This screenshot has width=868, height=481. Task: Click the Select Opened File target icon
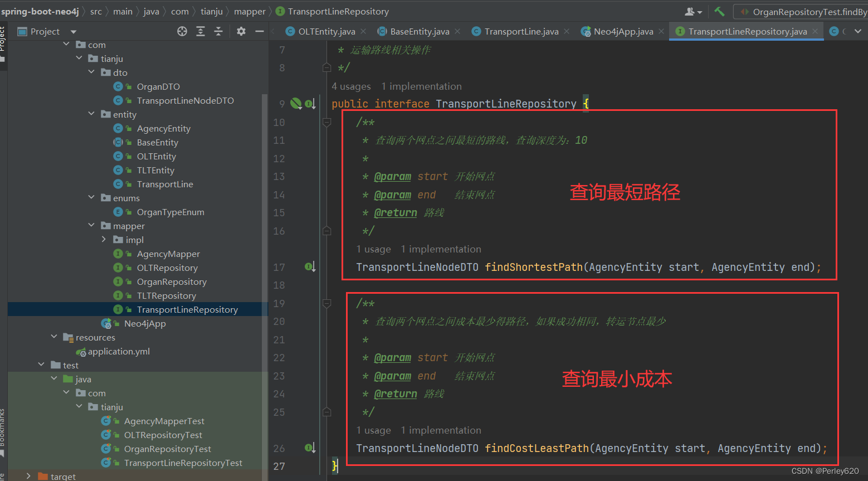pyautogui.click(x=182, y=31)
